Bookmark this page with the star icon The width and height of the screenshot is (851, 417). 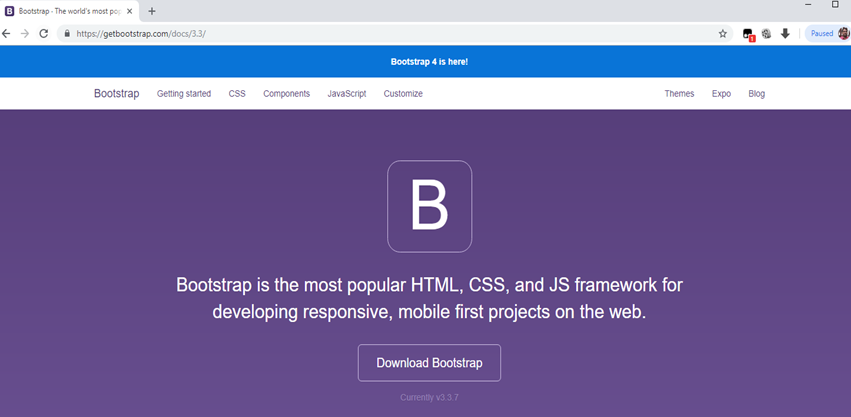pos(722,34)
